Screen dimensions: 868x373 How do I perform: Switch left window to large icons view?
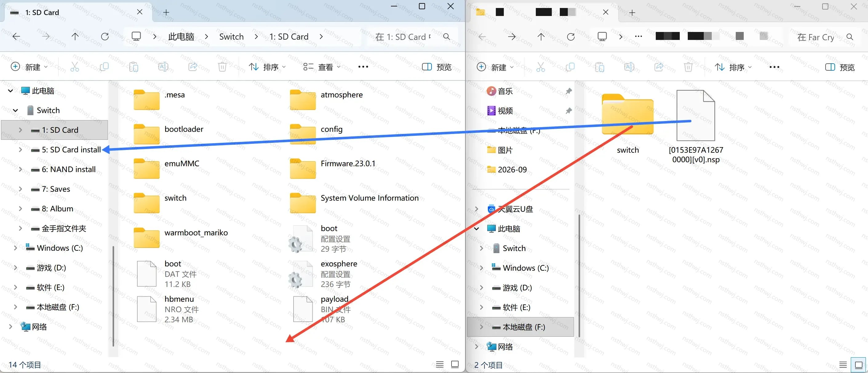pos(455,364)
